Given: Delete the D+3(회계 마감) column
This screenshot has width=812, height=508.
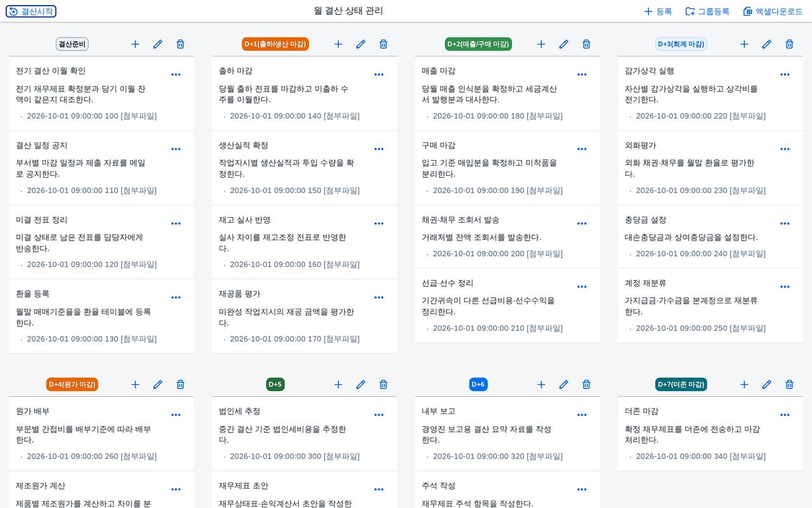Looking at the screenshot, I should [789, 44].
